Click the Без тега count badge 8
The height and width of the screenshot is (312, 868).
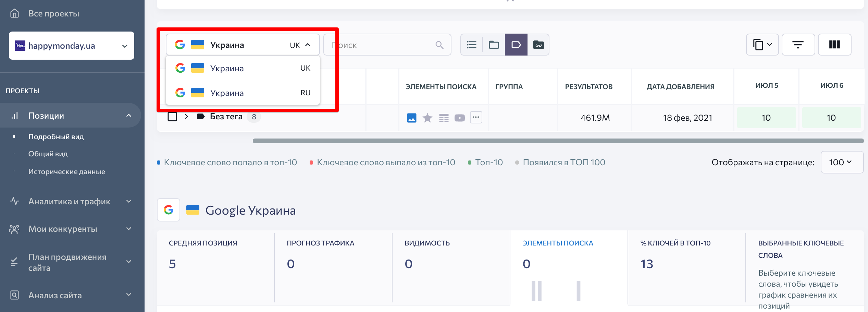click(254, 117)
